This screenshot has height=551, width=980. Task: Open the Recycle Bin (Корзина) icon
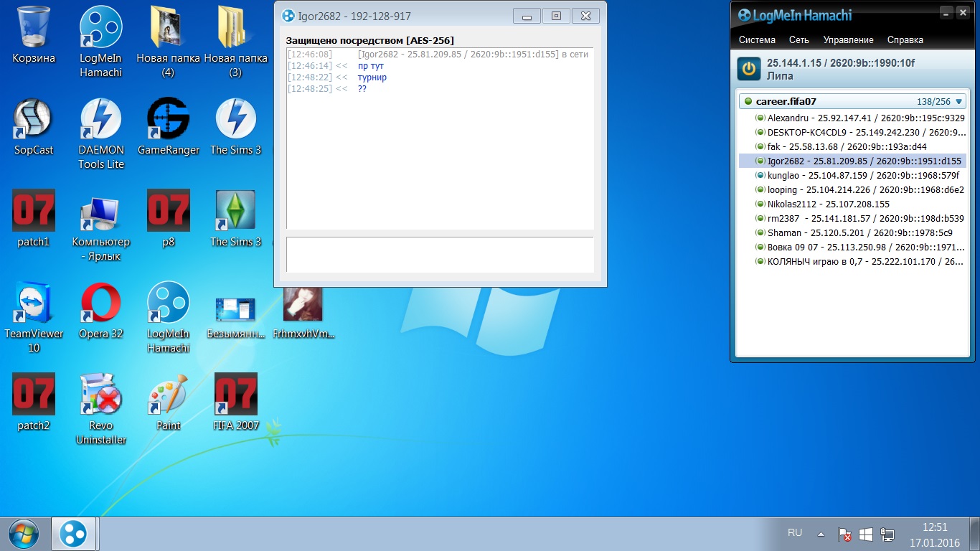point(34,36)
